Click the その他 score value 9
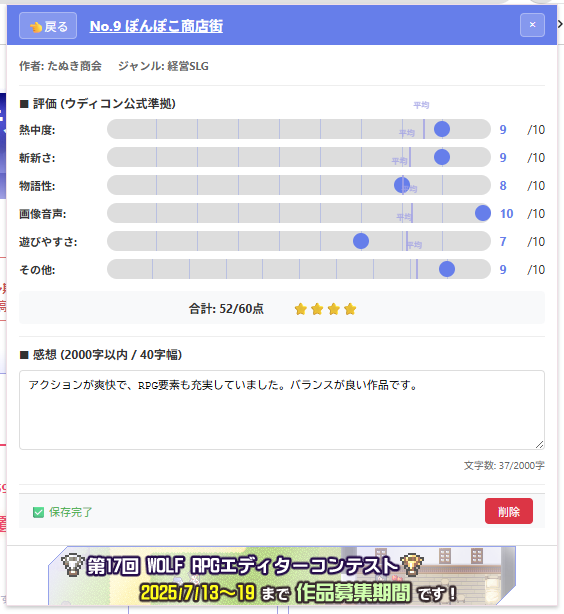Image resolution: width=564 pixels, height=614 pixels. pyautogui.click(x=503, y=269)
